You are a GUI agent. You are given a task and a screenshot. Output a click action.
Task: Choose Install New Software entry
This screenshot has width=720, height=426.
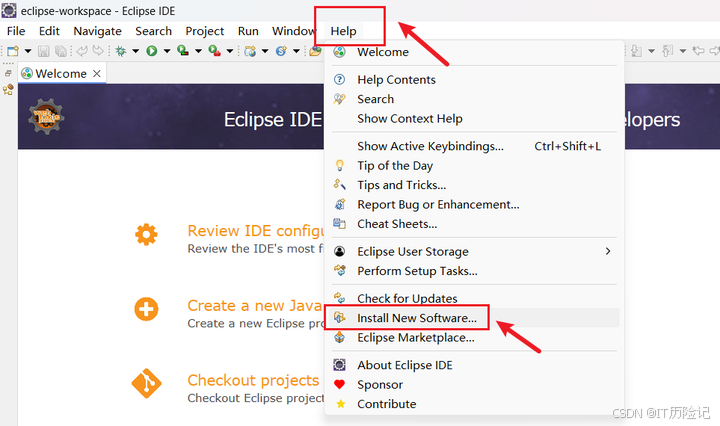pyautogui.click(x=474, y=318)
